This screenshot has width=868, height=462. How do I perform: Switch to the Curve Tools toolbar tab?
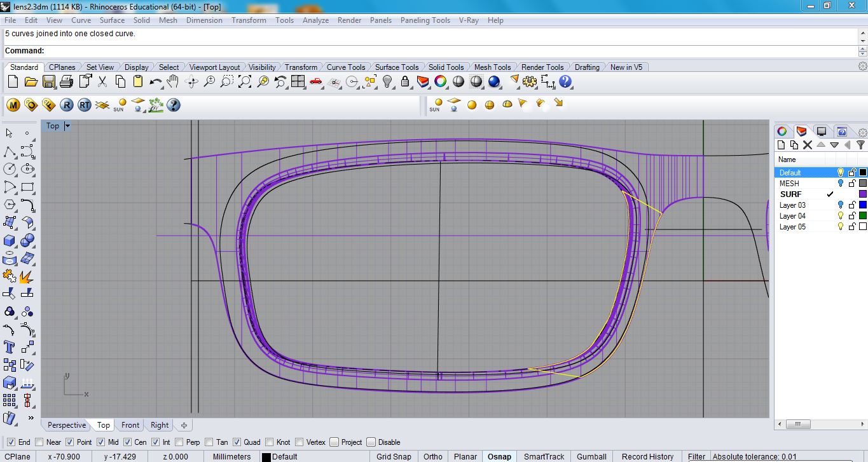tap(346, 67)
